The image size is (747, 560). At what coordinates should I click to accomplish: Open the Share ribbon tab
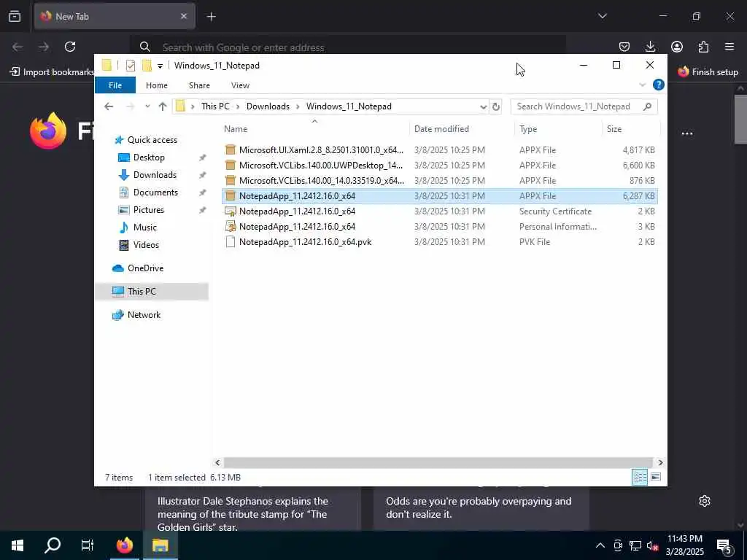(199, 85)
